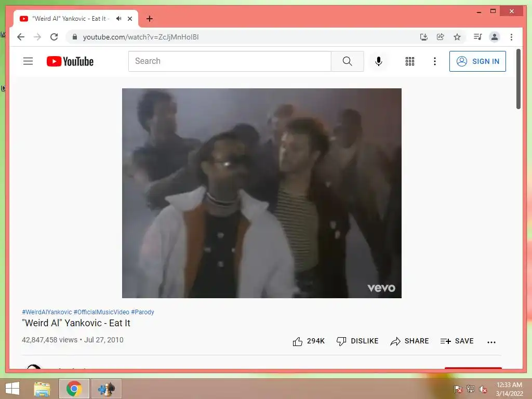Select the "Weird Al" Yankovic - Eat It tab
The width and height of the screenshot is (532, 399).
click(x=71, y=19)
